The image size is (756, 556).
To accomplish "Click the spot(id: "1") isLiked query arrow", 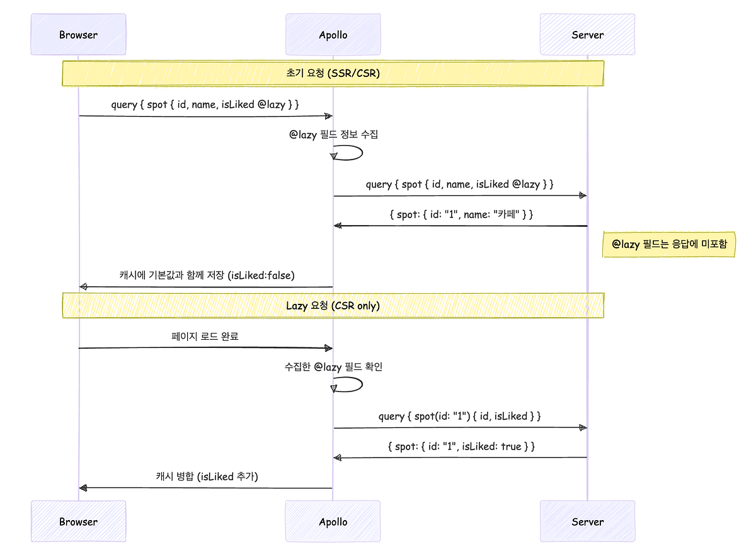I will 460,427.
